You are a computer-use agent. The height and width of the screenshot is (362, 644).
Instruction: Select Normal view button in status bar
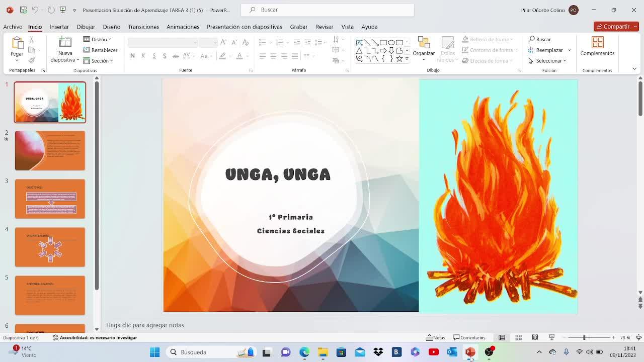point(502,337)
